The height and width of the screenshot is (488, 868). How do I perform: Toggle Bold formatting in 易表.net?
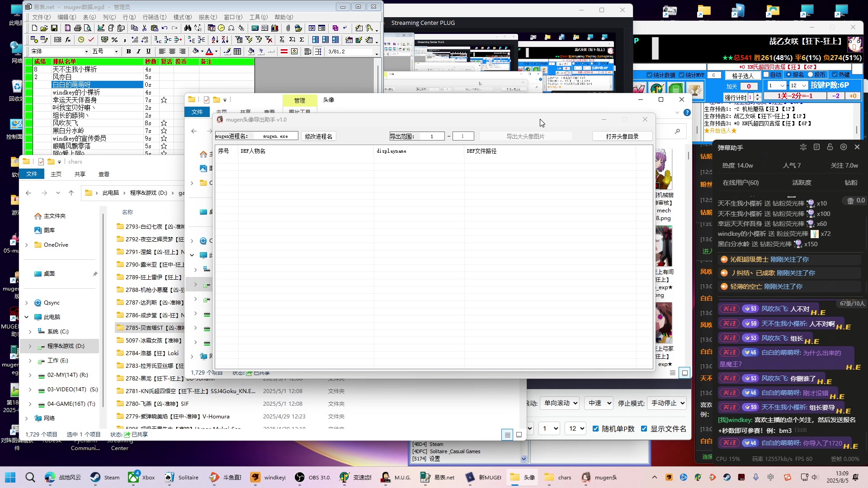coord(128,52)
